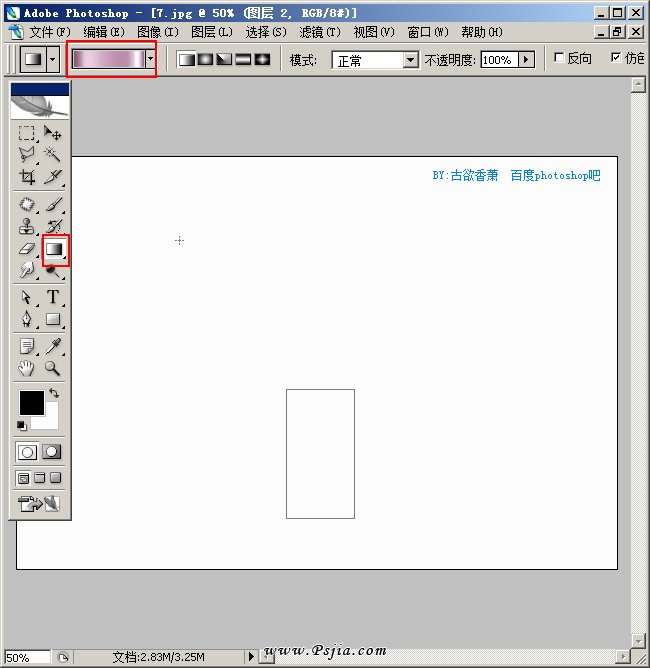Open status bar info flyout arrow
The height and width of the screenshot is (668, 650).
(x=251, y=656)
